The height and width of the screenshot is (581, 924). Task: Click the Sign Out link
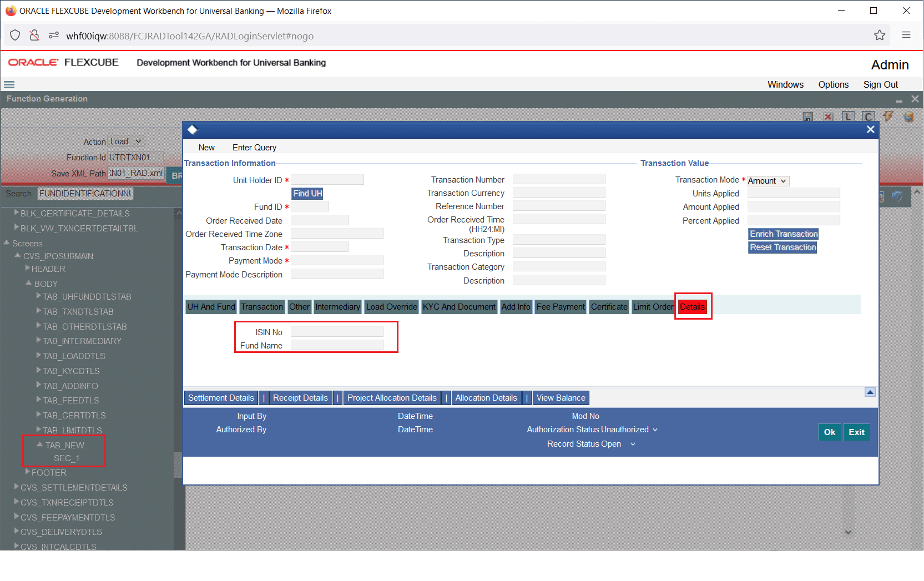880,84
